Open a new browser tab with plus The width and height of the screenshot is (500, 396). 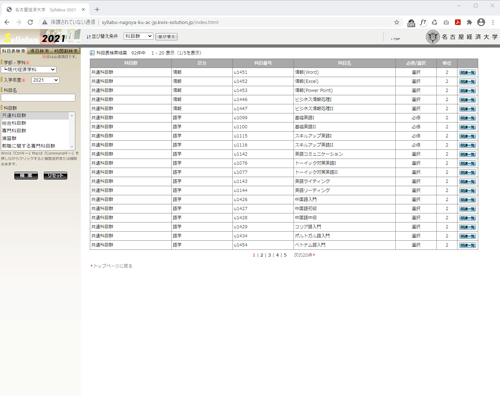point(97,9)
